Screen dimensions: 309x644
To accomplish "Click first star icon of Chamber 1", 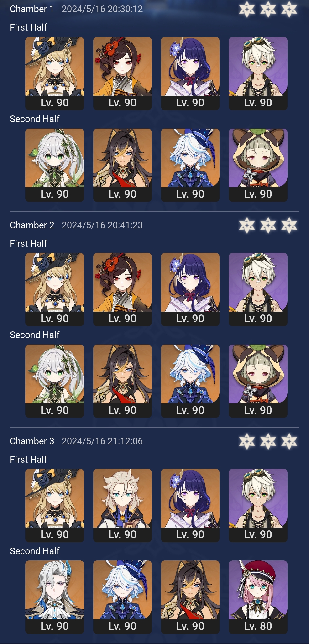I will tap(247, 9).
